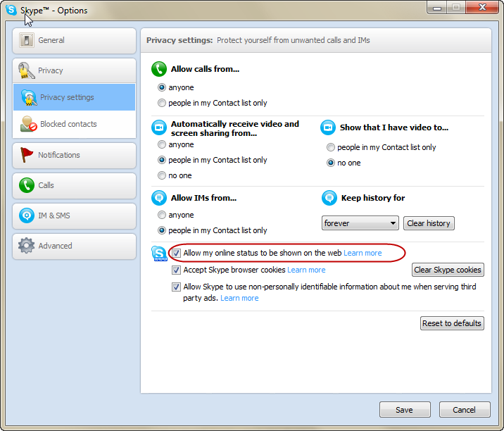
Task: Cancel the options dialog
Action: 465,410
